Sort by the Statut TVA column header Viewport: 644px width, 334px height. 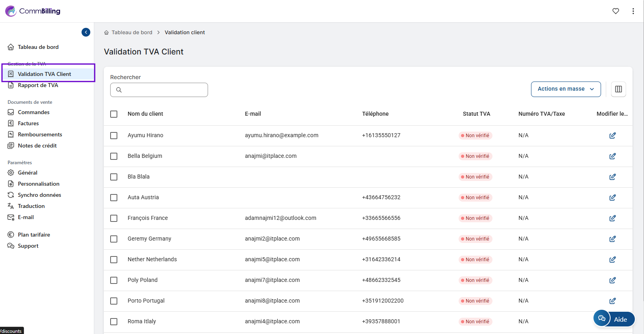pyautogui.click(x=476, y=114)
